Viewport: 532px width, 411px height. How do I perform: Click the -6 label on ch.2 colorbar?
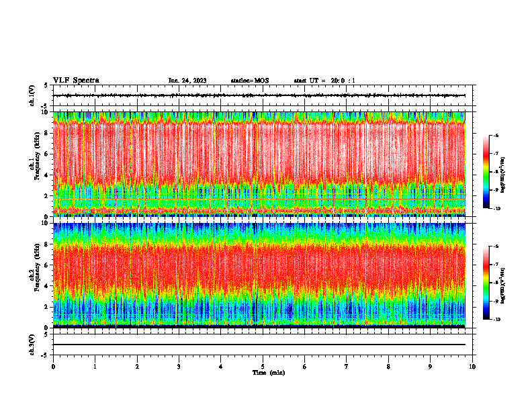(496, 246)
